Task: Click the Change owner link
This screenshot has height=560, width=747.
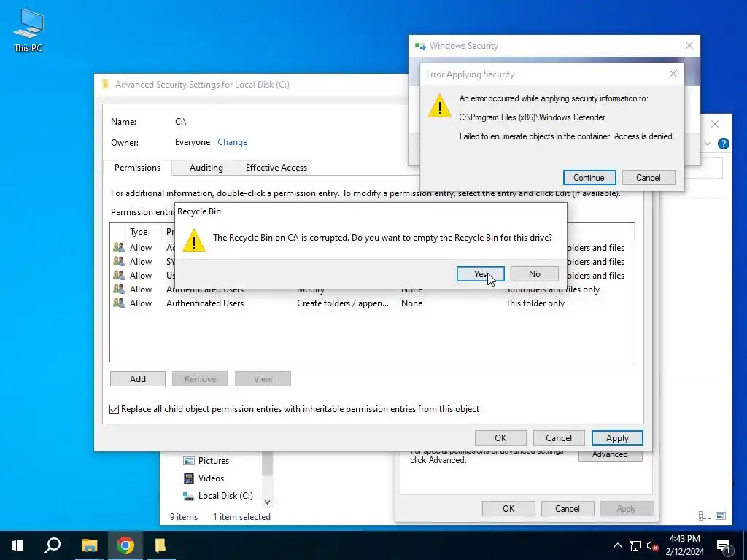Action: (233, 142)
